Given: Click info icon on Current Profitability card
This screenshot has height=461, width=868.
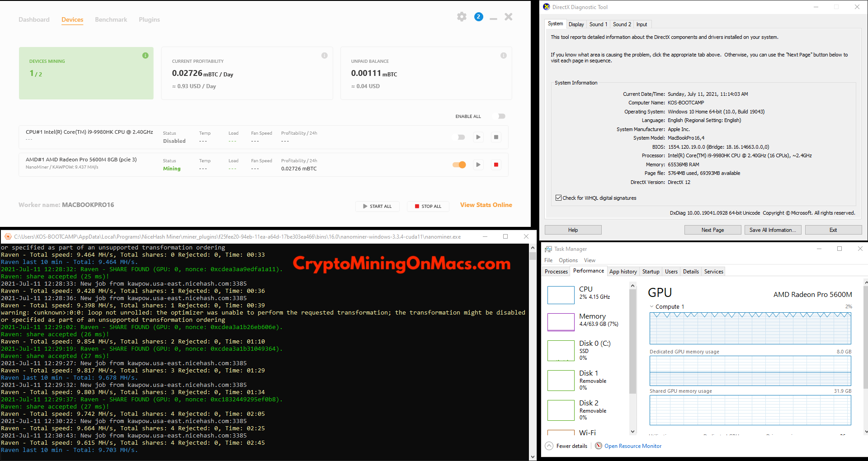Looking at the screenshot, I should (324, 56).
